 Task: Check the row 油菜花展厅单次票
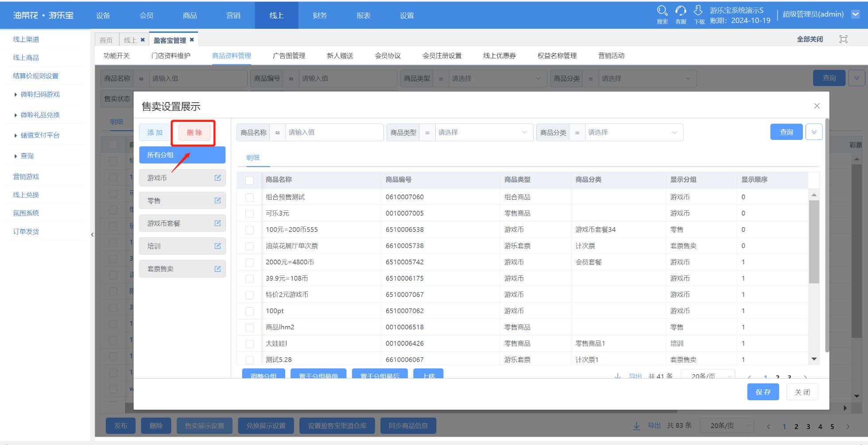pyautogui.click(x=249, y=246)
